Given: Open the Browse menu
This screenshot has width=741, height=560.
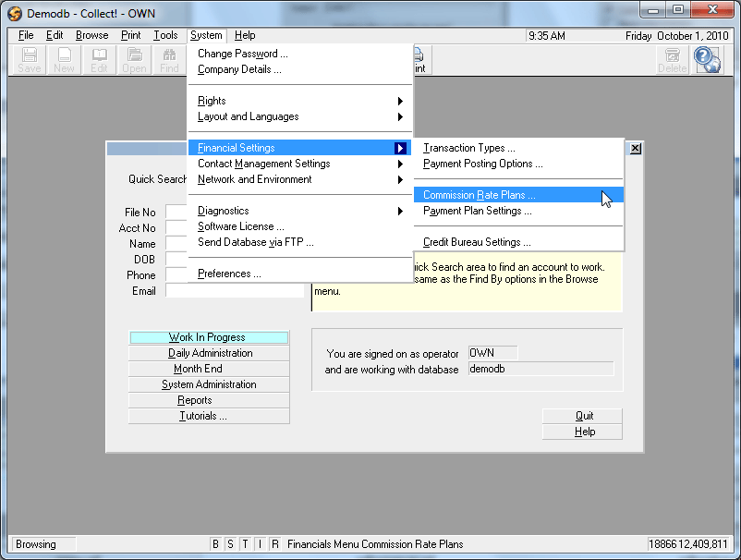Looking at the screenshot, I should tap(91, 35).
